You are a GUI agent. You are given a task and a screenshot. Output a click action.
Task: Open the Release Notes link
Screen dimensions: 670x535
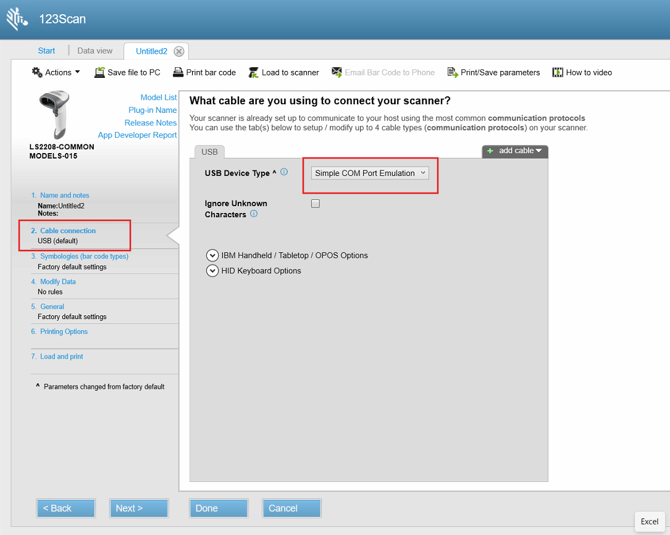pyautogui.click(x=150, y=123)
